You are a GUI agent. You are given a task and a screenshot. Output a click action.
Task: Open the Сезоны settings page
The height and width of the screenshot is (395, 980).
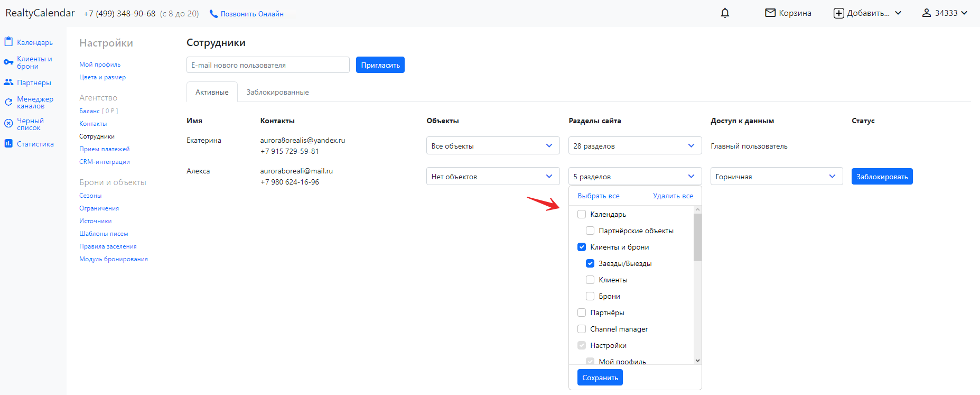90,196
